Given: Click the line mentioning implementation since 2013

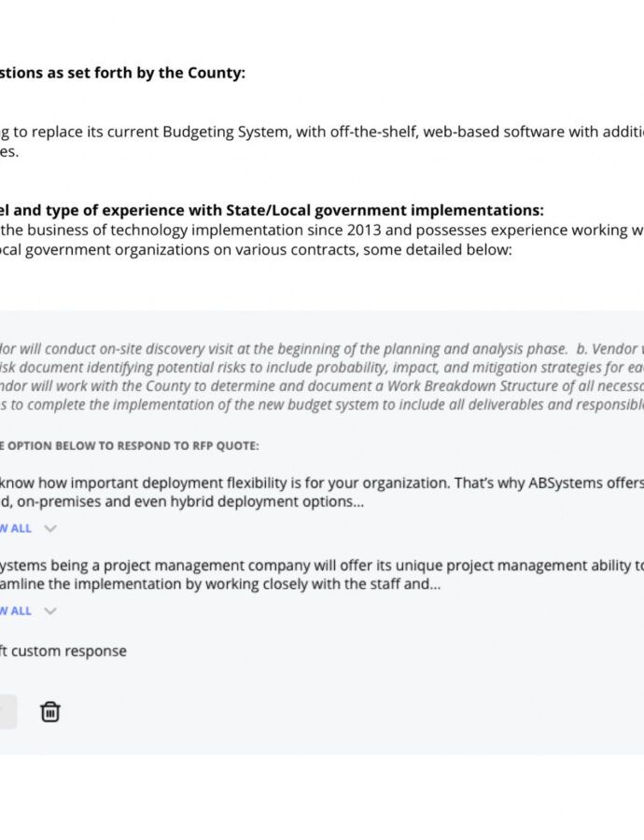Looking at the screenshot, I should (317, 230).
